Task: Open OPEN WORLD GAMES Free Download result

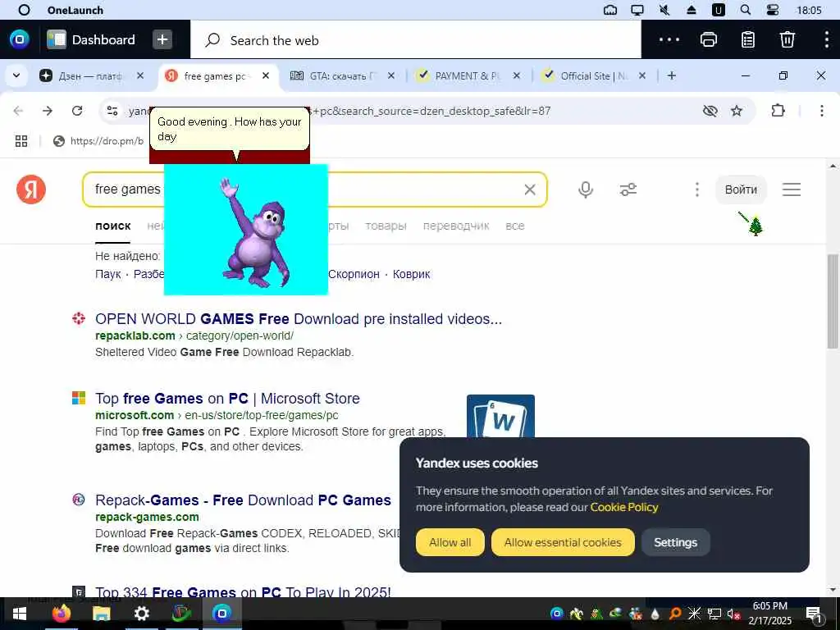Action: pyautogui.click(x=299, y=319)
